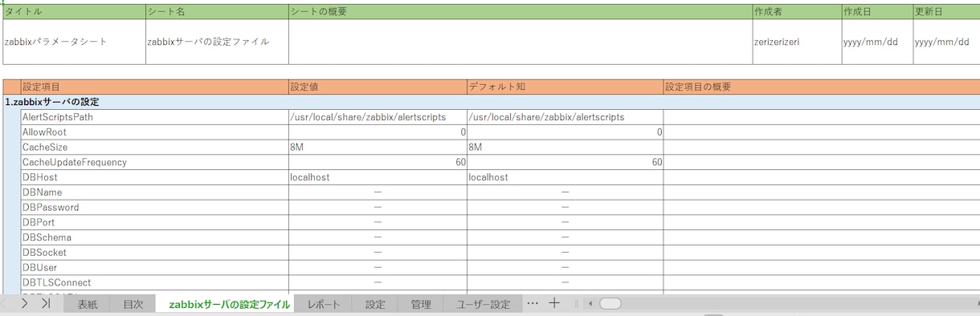Click the default path value for AlertScriptsPath
Screen dimensions: 980x316
[x=566, y=117]
